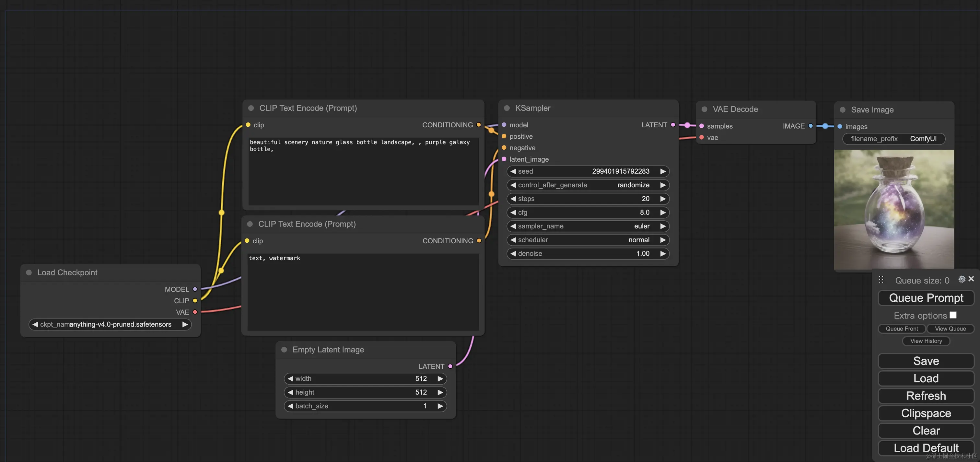Collapse the Load Checkpoint node dot
This screenshot has height=462, width=980.
click(x=29, y=272)
